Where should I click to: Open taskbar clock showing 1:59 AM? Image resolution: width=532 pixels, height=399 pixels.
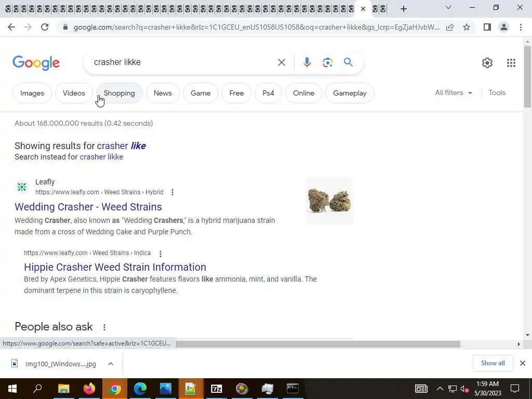click(x=487, y=389)
